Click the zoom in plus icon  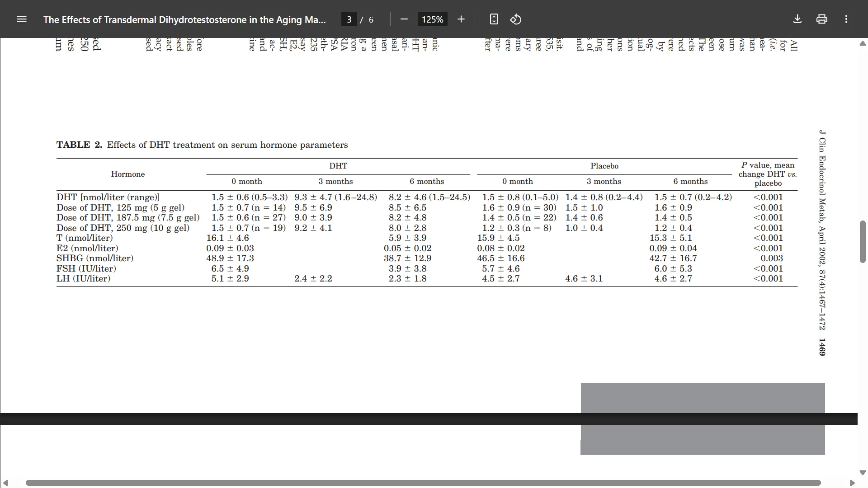[x=461, y=19]
